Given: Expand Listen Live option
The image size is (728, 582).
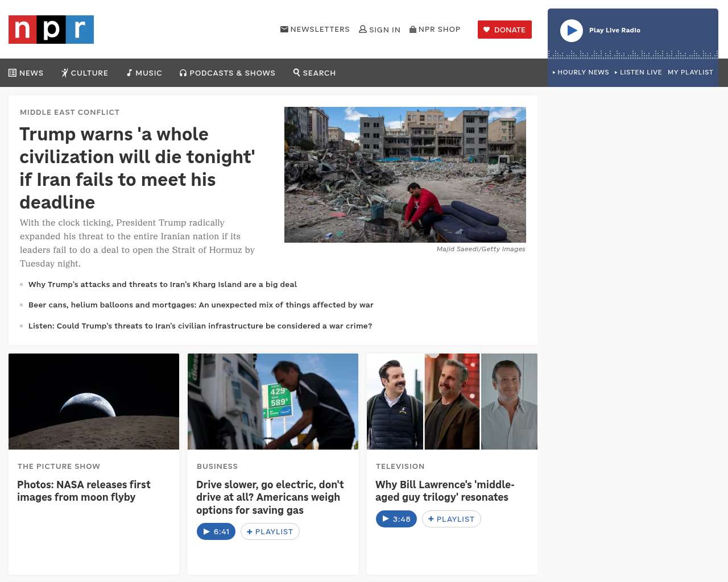Looking at the screenshot, I should pyautogui.click(x=638, y=72).
